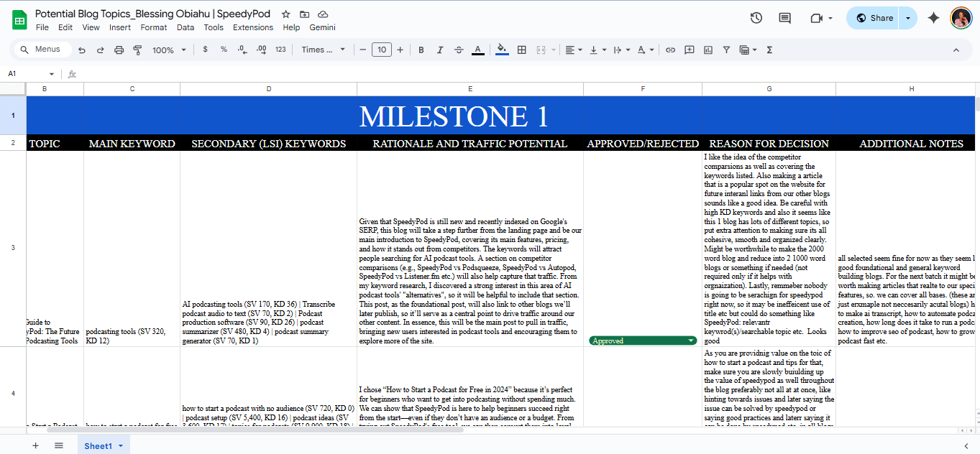Open version history clock icon
Viewport: 980px width, 454px height.
click(x=756, y=18)
